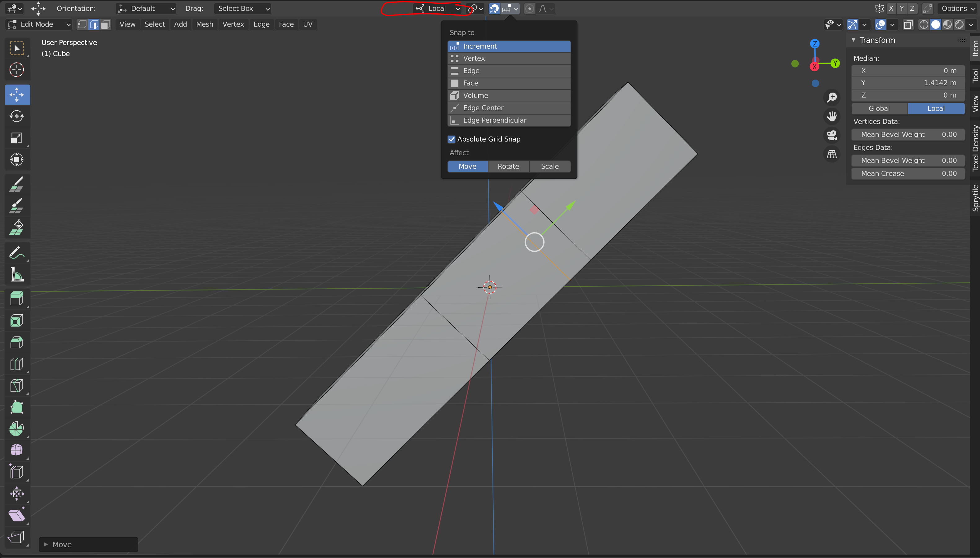Screen dimensions: 980x558
Task: Switch to Tool sidebar tab
Action: click(975, 76)
